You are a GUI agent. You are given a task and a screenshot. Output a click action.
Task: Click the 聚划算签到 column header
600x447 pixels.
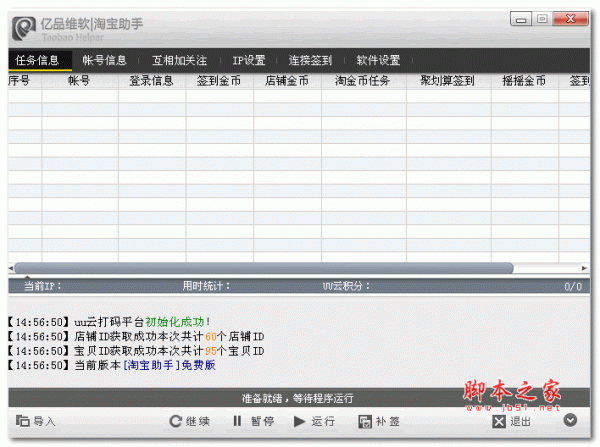(x=448, y=81)
